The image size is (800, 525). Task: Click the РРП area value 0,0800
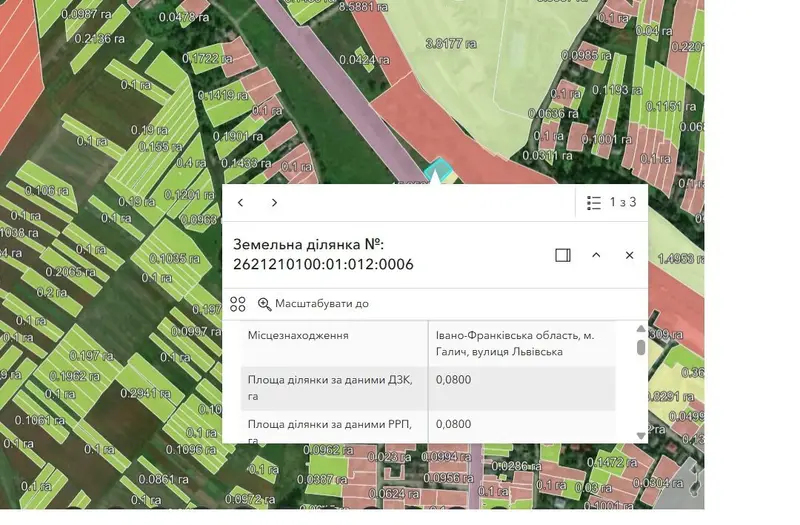(x=454, y=424)
